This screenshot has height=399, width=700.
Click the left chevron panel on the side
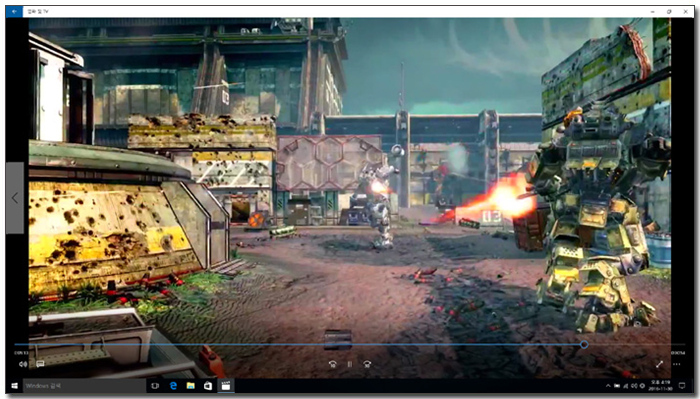tap(15, 198)
